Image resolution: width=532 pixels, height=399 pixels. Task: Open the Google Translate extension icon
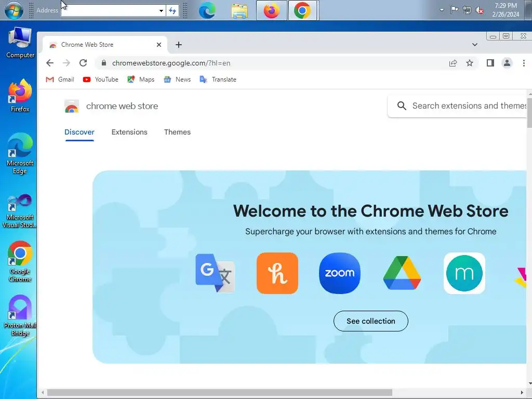pos(215,273)
